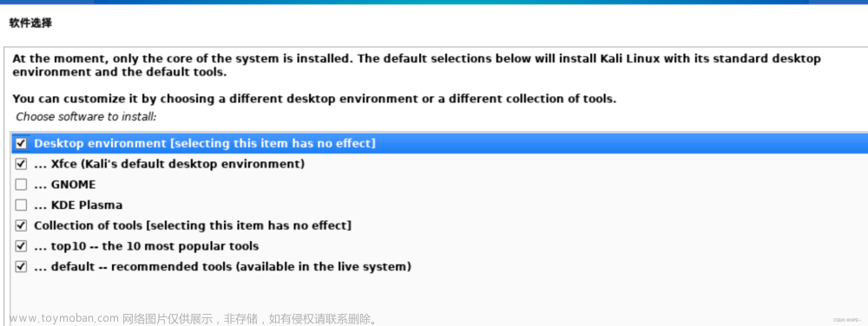The image size is (868, 326).
Task: Toggle the Collection of tools checkbox
Action: (x=21, y=225)
